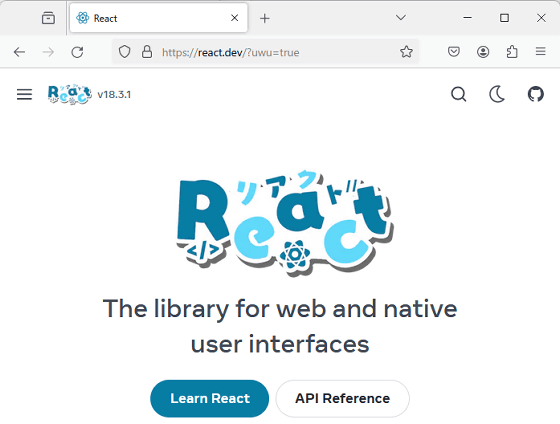Click the site security padlock icon
The height and width of the screenshot is (424, 560).
pos(147,52)
